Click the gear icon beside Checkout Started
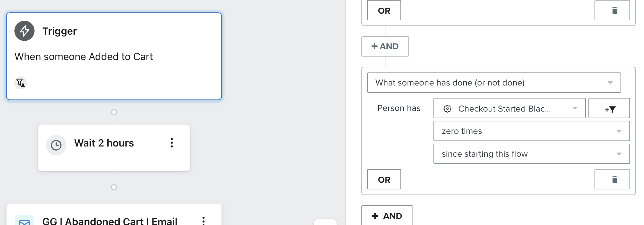This screenshot has height=225, width=644. pos(447,109)
